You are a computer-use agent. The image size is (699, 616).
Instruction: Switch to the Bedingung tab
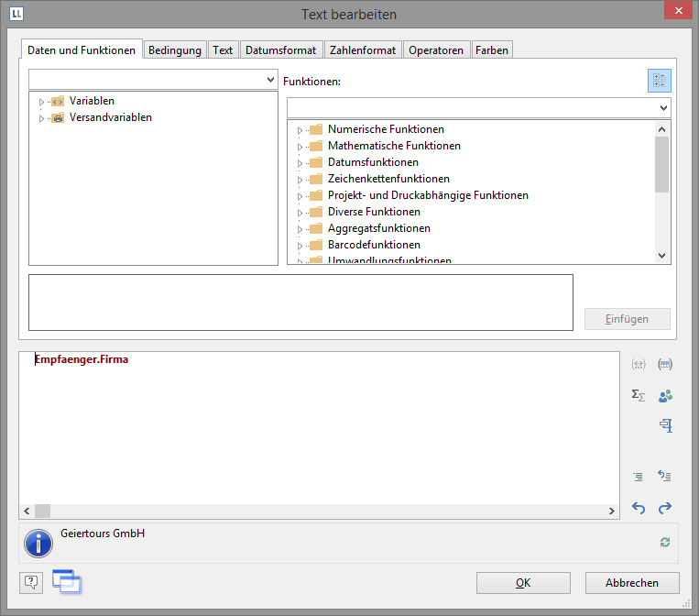coord(175,50)
